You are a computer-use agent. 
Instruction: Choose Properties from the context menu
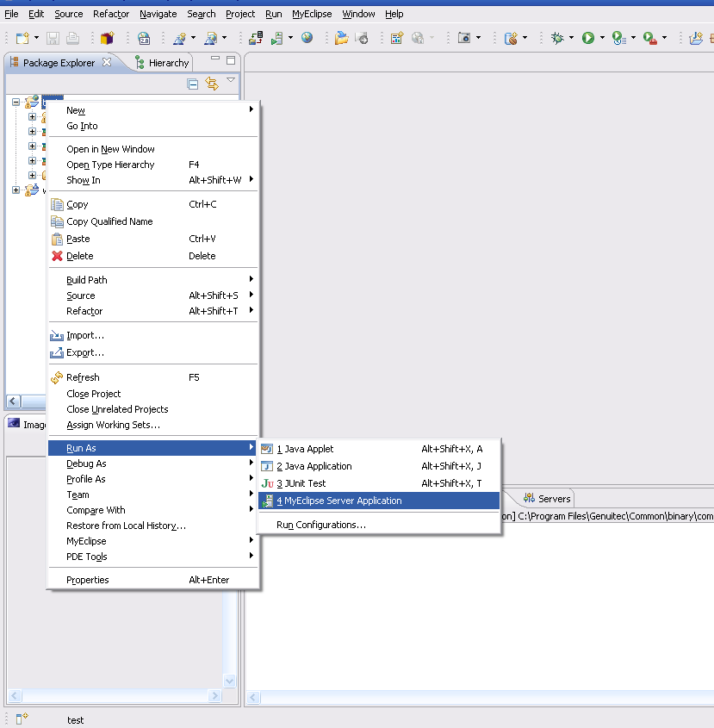(x=153, y=580)
